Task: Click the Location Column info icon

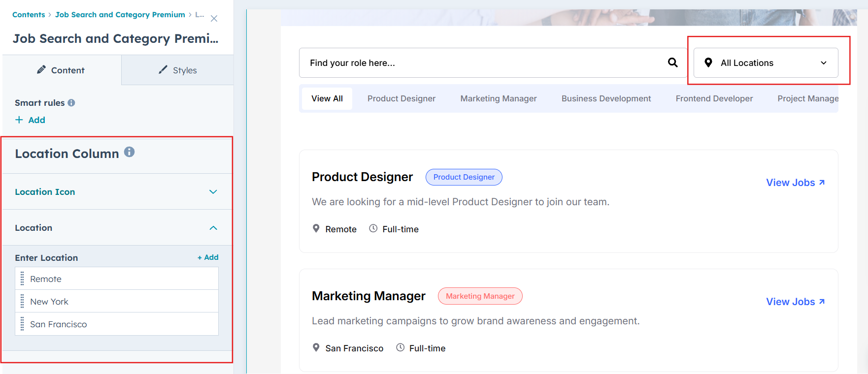Action: tap(129, 152)
